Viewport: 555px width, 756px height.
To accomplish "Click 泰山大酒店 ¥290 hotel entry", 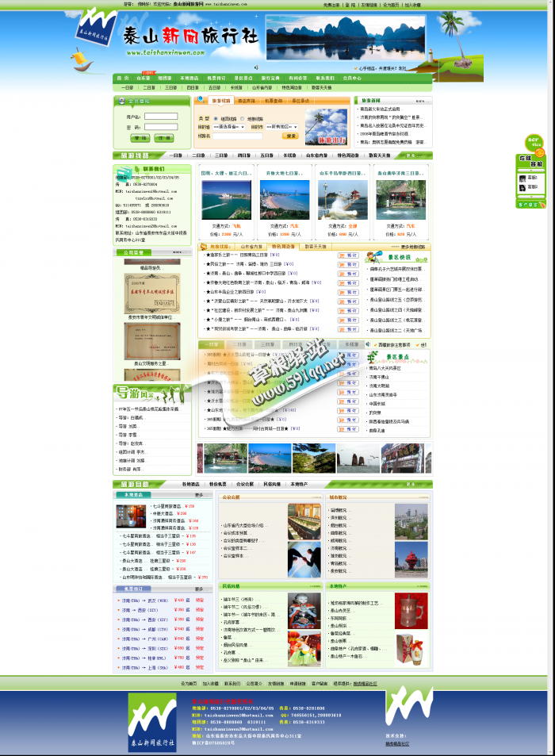I will 154,561.
